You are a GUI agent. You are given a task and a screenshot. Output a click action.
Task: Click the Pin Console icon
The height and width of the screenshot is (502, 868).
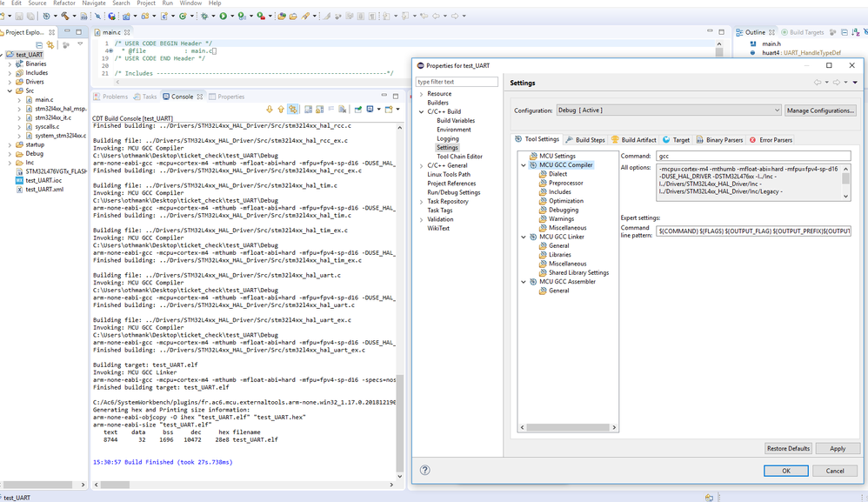click(x=358, y=109)
